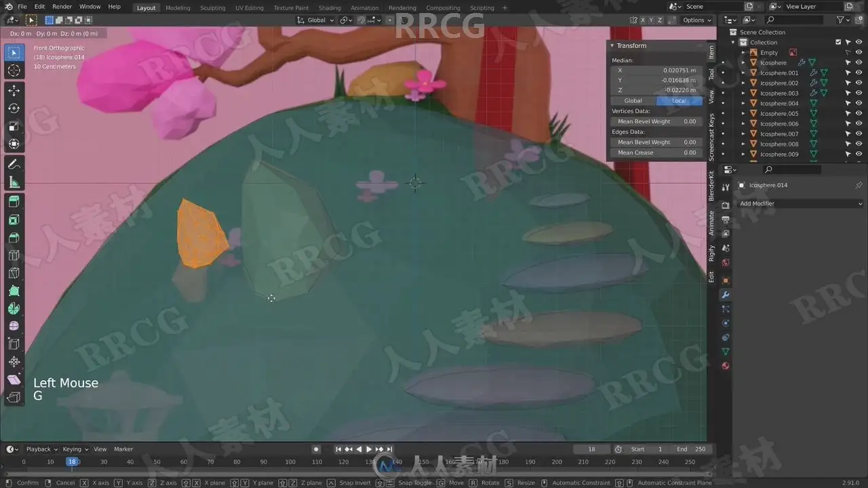
Task: Activate the Cursor tool
Action: 14,70
